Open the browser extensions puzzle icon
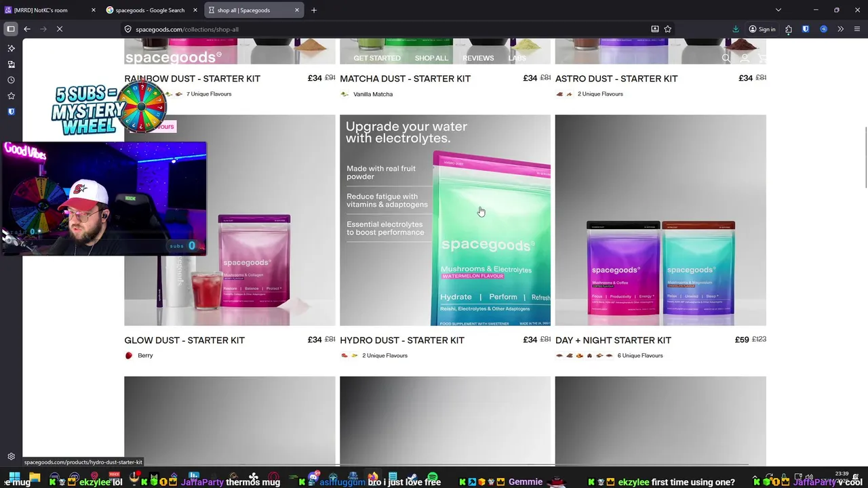This screenshot has width=868, height=488. [x=789, y=29]
